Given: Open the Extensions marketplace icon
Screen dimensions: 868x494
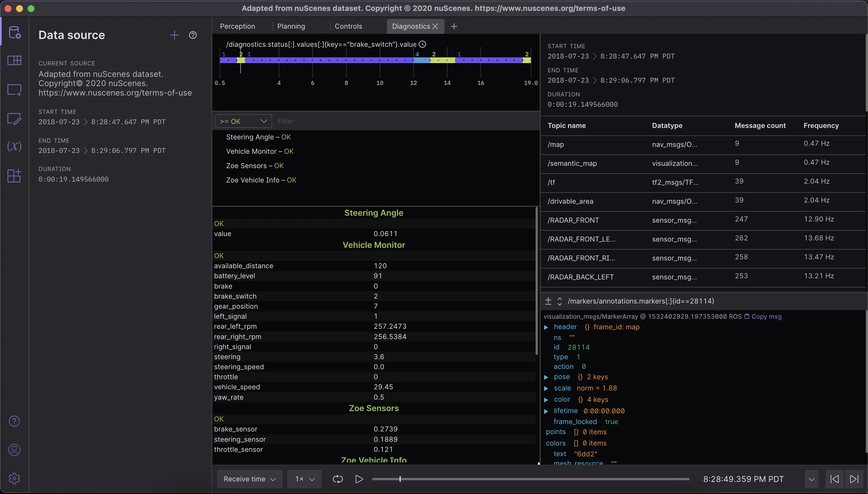Looking at the screenshot, I should click(x=14, y=175).
